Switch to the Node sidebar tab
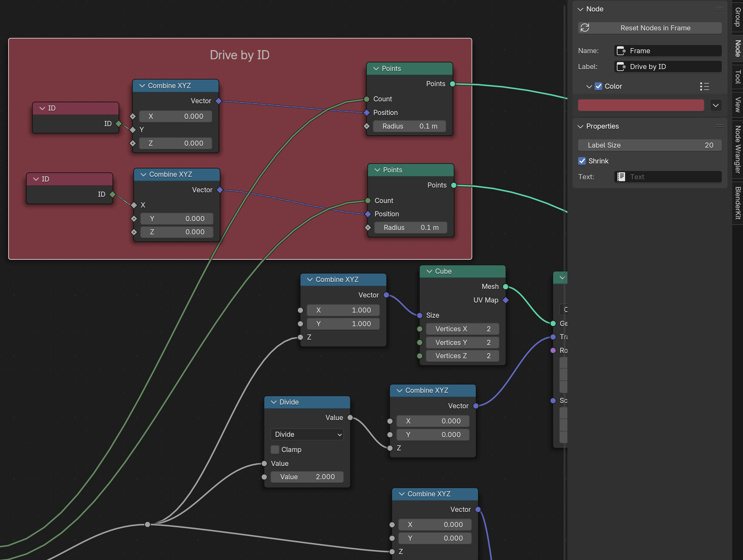The height and width of the screenshot is (560, 743). click(x=738, y=49)
